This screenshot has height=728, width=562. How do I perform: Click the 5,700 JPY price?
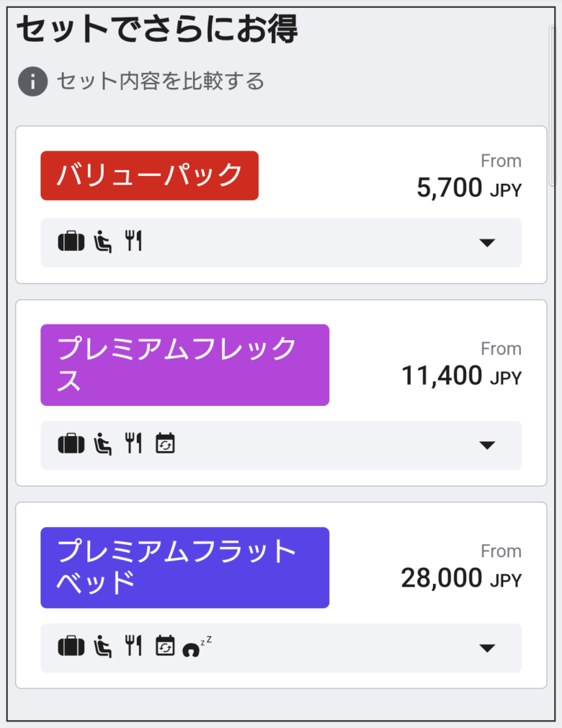469,188
